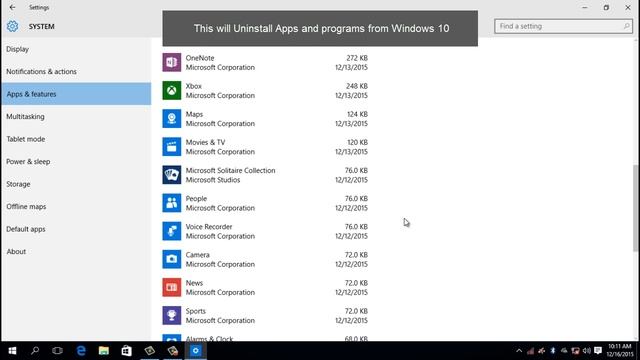640x360 pixels.
Task: Click the Settings gear taskbar button
Action: click(196, 351)
